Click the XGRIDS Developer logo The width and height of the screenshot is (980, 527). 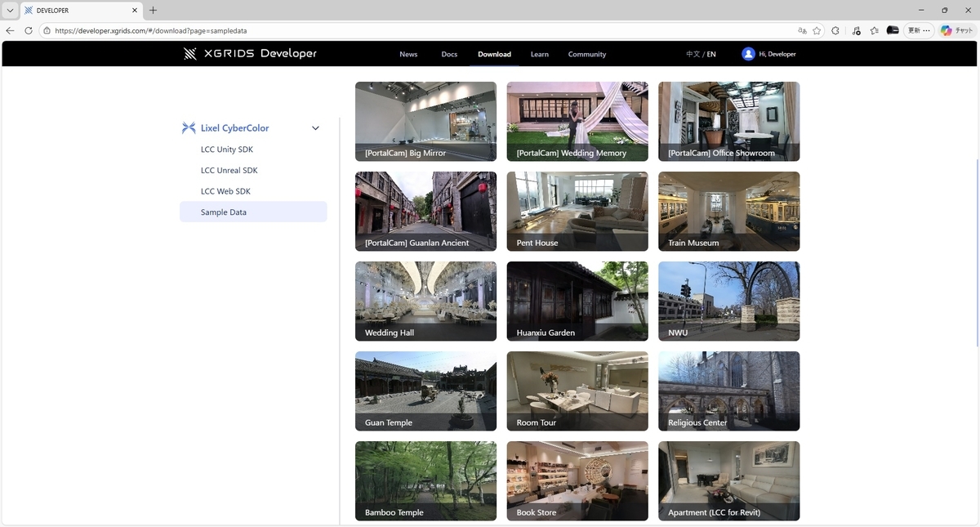pyautogui.click(x=250, y=54)
